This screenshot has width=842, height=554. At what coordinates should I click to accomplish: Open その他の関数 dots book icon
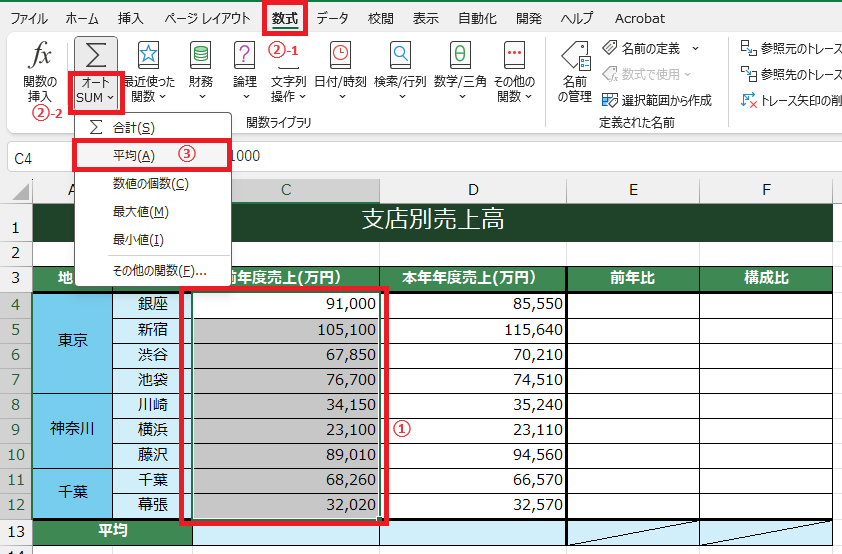[x=514, y=55]
